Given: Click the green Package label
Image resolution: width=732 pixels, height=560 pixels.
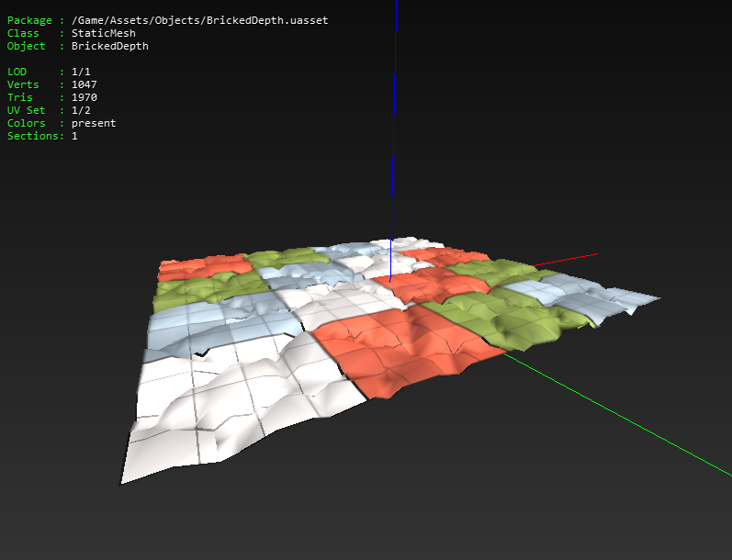Looking at the screenshot, I should (29, 20).
